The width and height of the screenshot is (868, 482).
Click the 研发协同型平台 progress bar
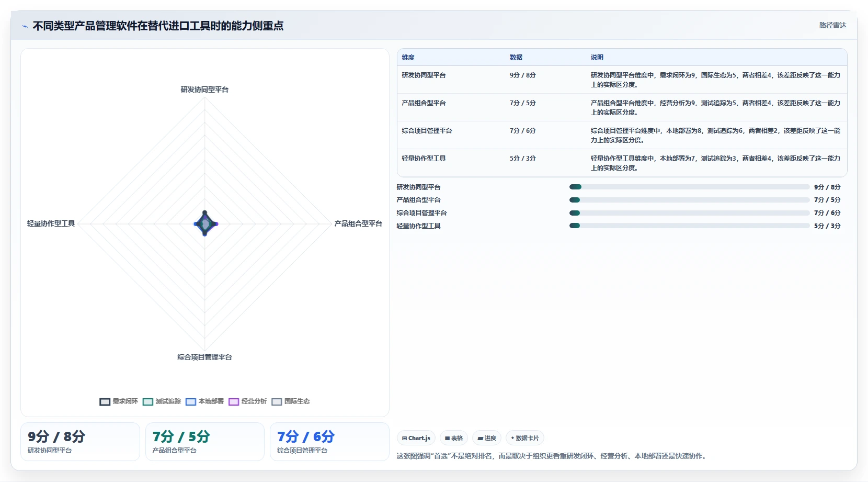pos(689,187)
